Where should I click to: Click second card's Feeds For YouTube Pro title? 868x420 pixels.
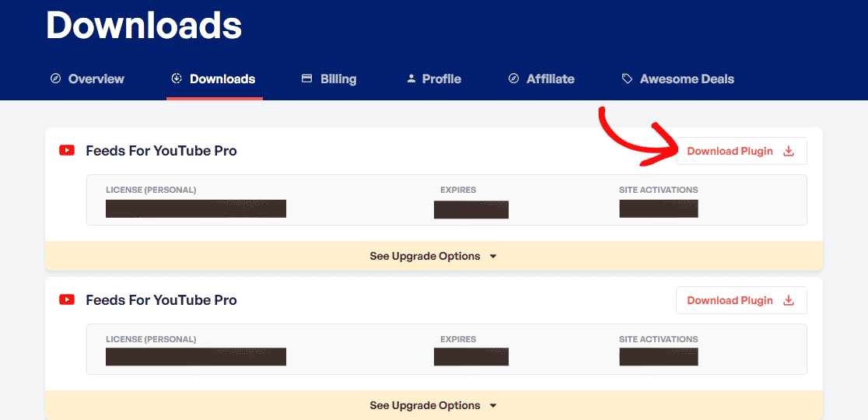coord(161,300)
